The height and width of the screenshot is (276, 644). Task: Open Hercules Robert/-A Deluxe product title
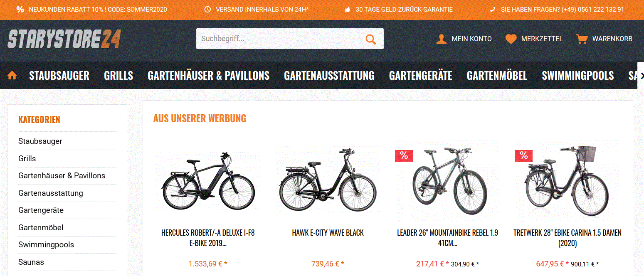click(x=208, y=238)
